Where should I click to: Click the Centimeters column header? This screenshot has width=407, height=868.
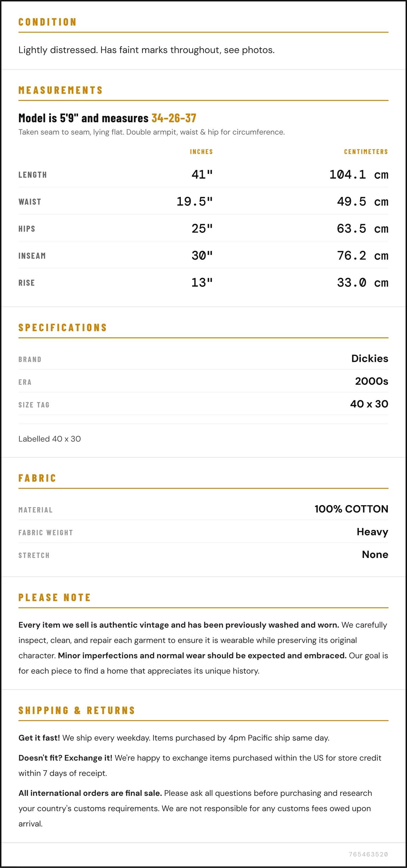click(x=366, y=152)
